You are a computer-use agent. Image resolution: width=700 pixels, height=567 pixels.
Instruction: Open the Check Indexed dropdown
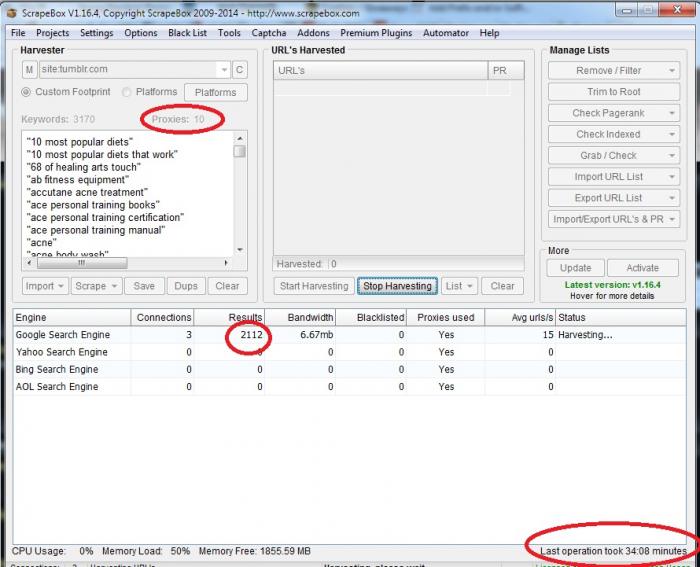click(614, 134)
